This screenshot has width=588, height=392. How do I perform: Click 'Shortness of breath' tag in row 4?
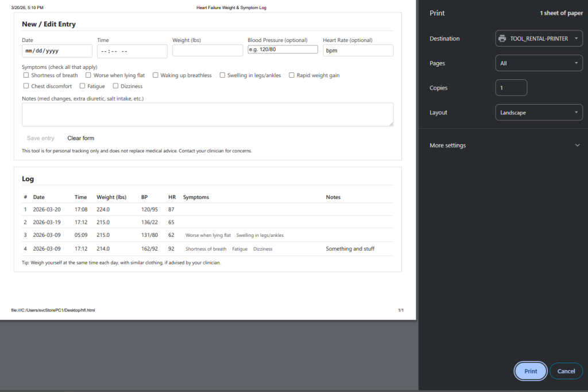pyautogui.click(x=206, y=249)
